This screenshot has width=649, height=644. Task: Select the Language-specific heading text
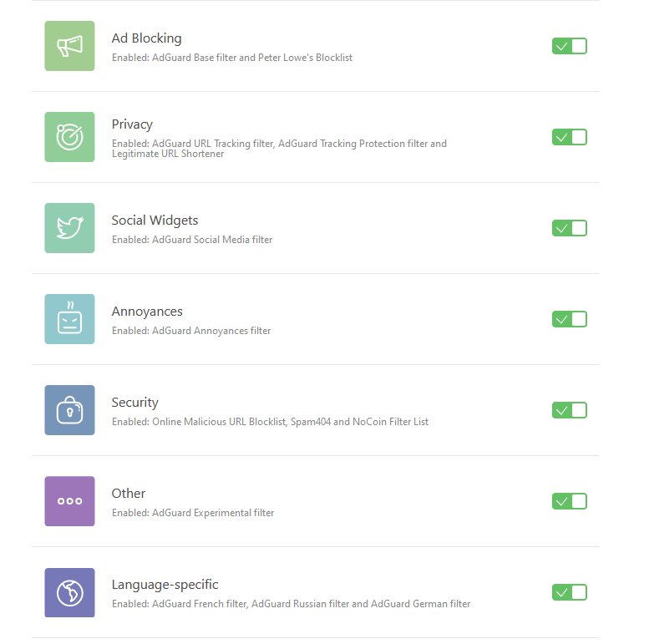(165, 585)
